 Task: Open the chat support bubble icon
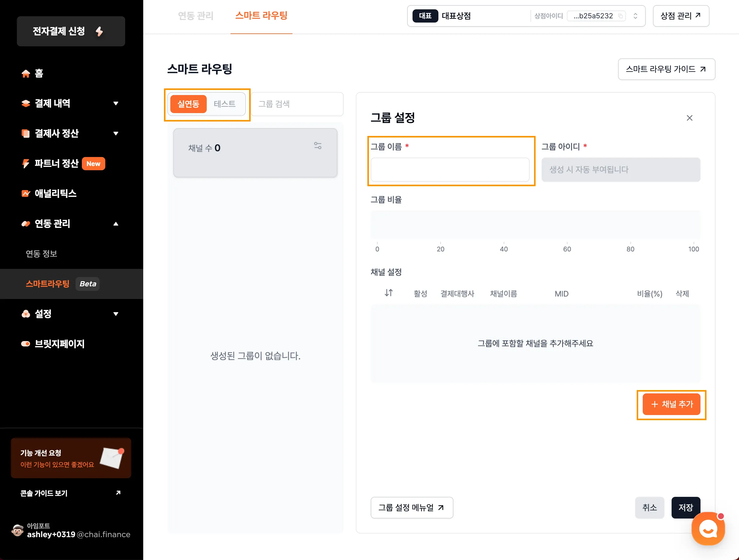click(708, 529)
